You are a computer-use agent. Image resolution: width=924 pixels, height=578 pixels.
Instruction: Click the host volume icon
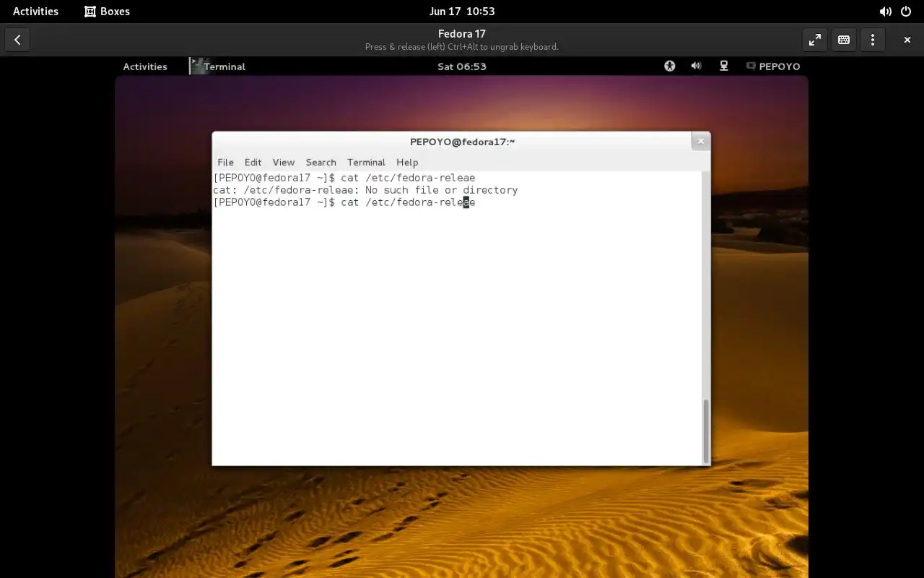coord(885,11)
